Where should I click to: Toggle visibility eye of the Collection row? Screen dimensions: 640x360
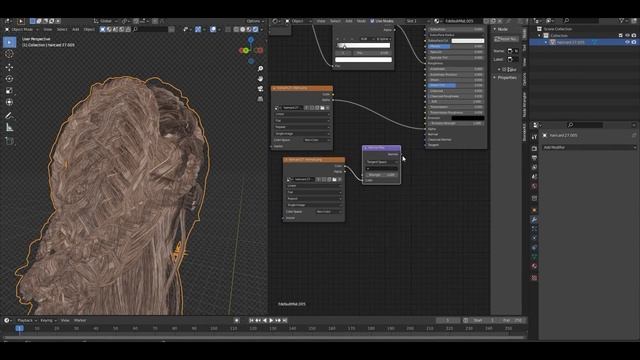tap(627, 36)
